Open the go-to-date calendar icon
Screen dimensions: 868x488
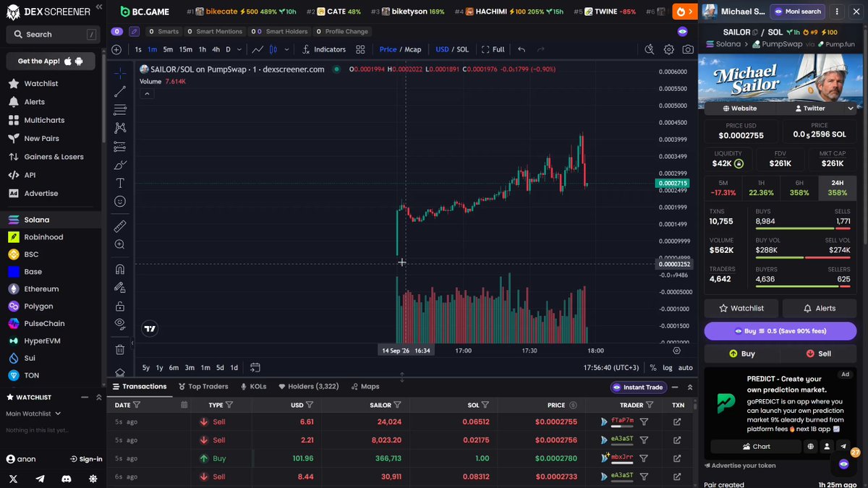tap(255, 367)
